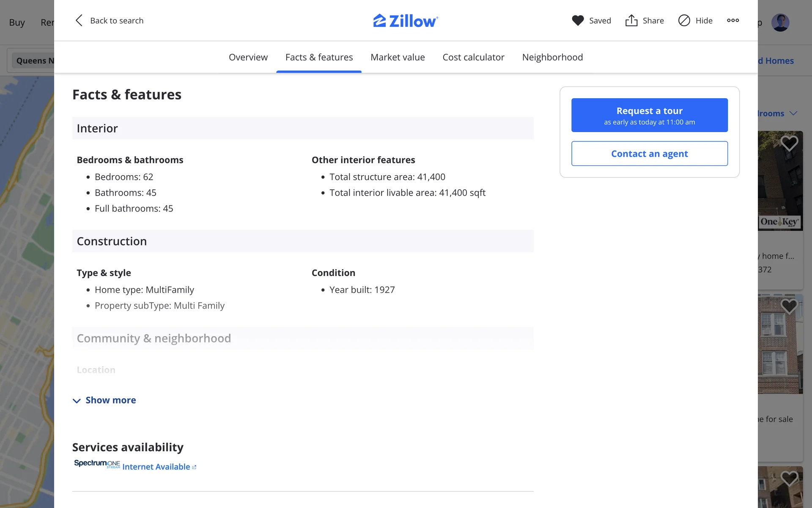Click the Hide circle-slash icon

coord(684,20)
